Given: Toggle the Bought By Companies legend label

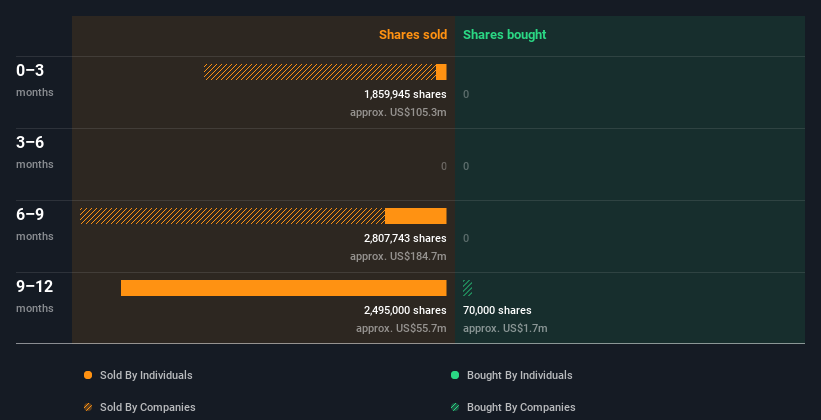Looking at the screenshot, I should click(521, 407).
